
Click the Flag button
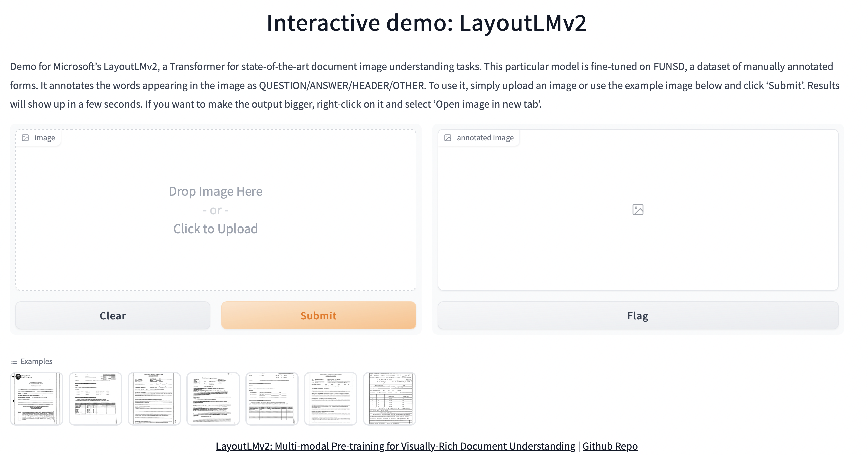click(637, 315)
